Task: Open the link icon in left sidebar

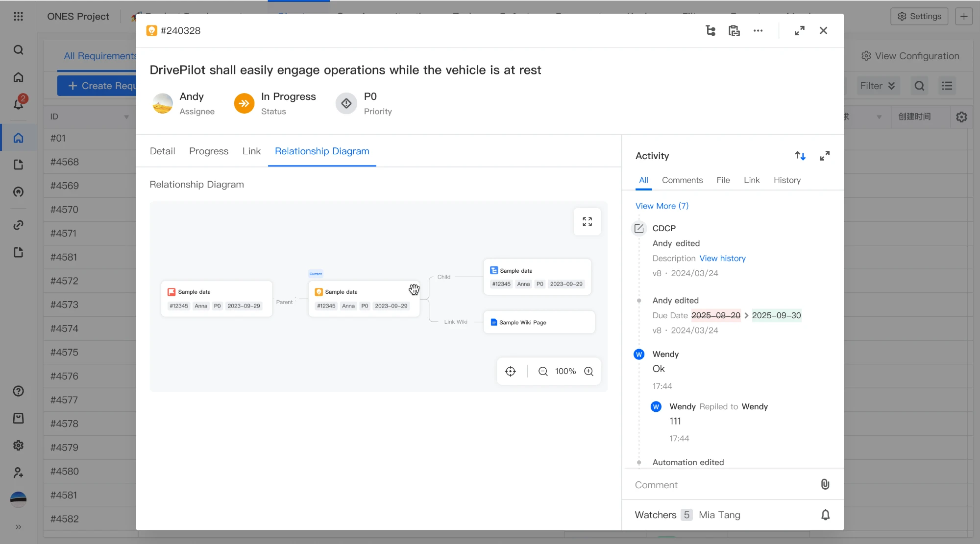Action: [x=18, y=225]
